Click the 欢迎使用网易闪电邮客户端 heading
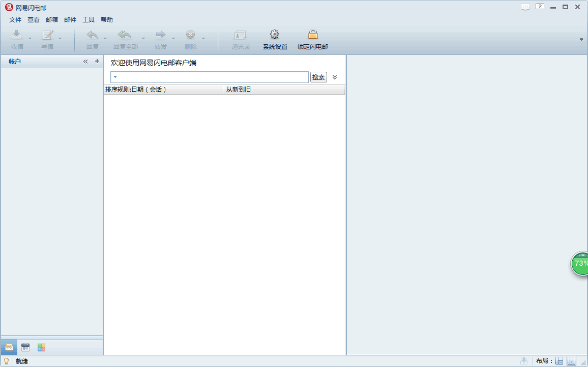Image resolution: width=588 pixels, height=367 pixels. click(154, 63)
